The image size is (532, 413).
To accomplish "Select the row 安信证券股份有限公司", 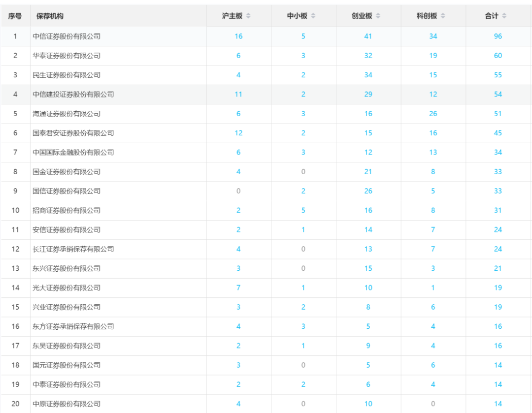I will point(266,229).
